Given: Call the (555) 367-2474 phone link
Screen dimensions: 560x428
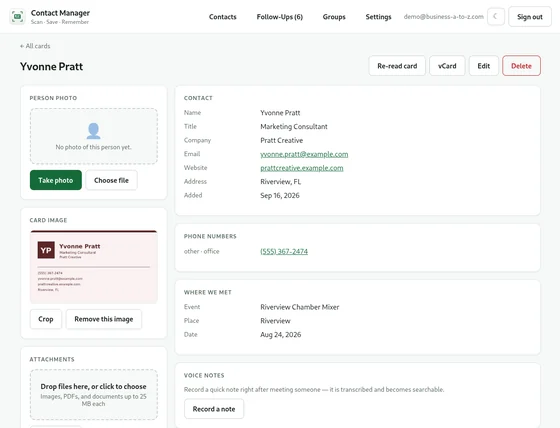Looking at the screenshot, I should (x=284, y=251).
